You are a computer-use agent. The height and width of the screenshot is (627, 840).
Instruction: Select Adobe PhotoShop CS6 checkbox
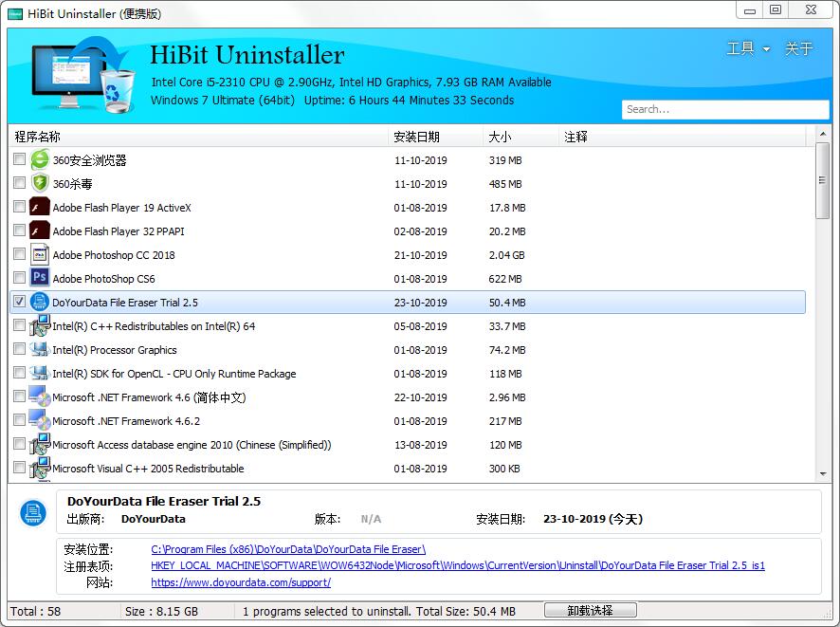[19, 278]
